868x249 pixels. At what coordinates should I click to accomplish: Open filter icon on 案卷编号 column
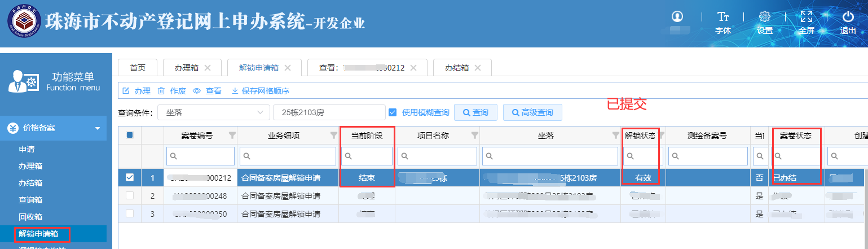(232, 136)
